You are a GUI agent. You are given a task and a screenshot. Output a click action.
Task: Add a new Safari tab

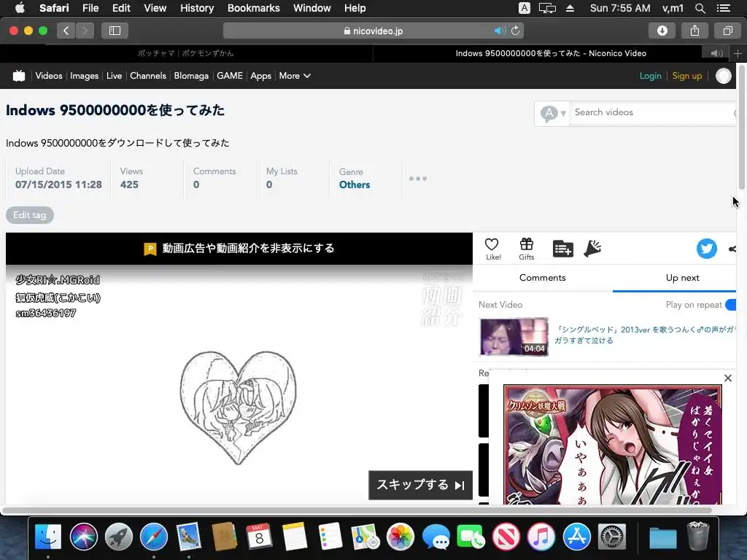click(738, 53)
